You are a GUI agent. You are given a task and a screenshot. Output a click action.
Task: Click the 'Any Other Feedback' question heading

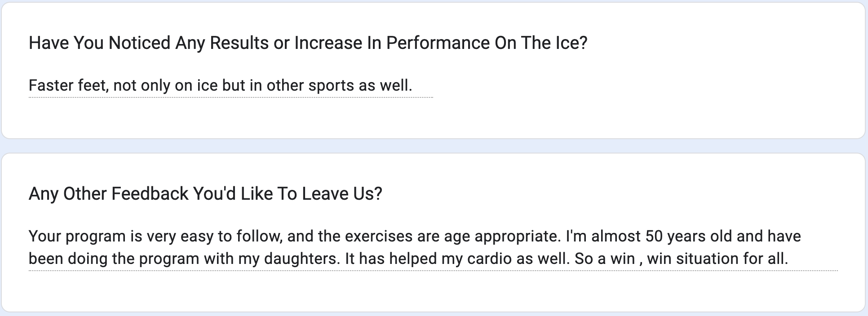click(205, 194)
